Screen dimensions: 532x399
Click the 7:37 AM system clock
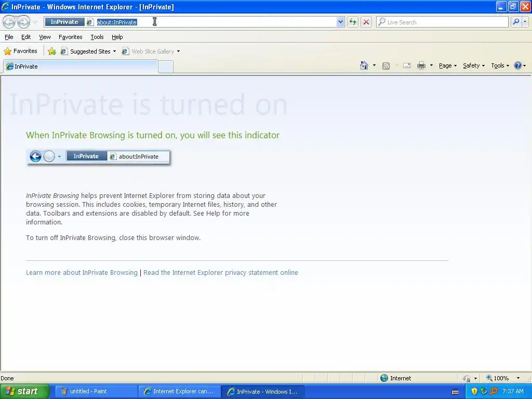(x=513, y=392)
